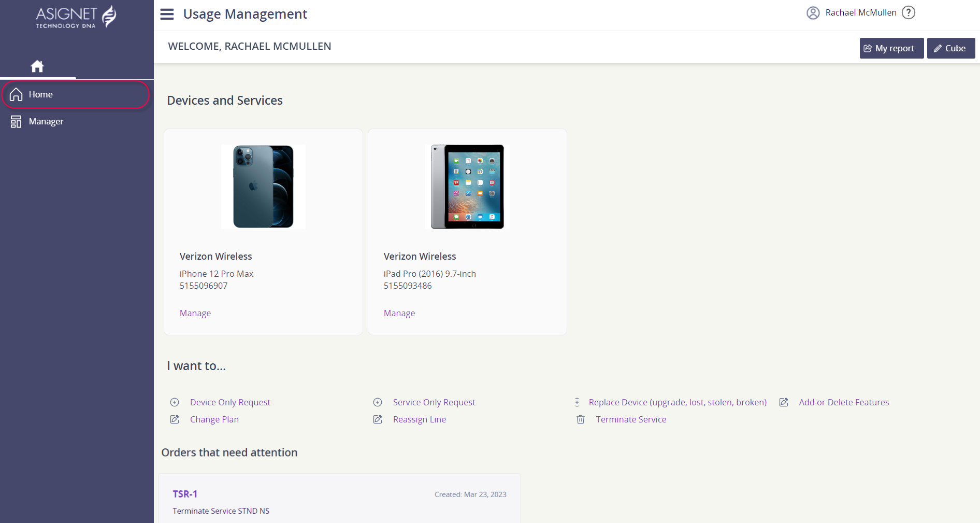Open order TSR-1
The height and width of the screenshot is (523, 980).
[185, 494]
